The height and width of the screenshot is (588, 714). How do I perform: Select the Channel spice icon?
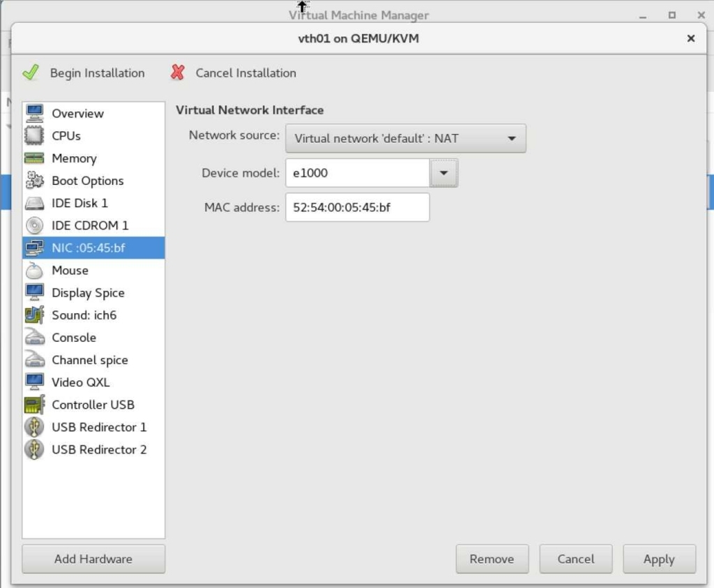(x=35, y=360)
